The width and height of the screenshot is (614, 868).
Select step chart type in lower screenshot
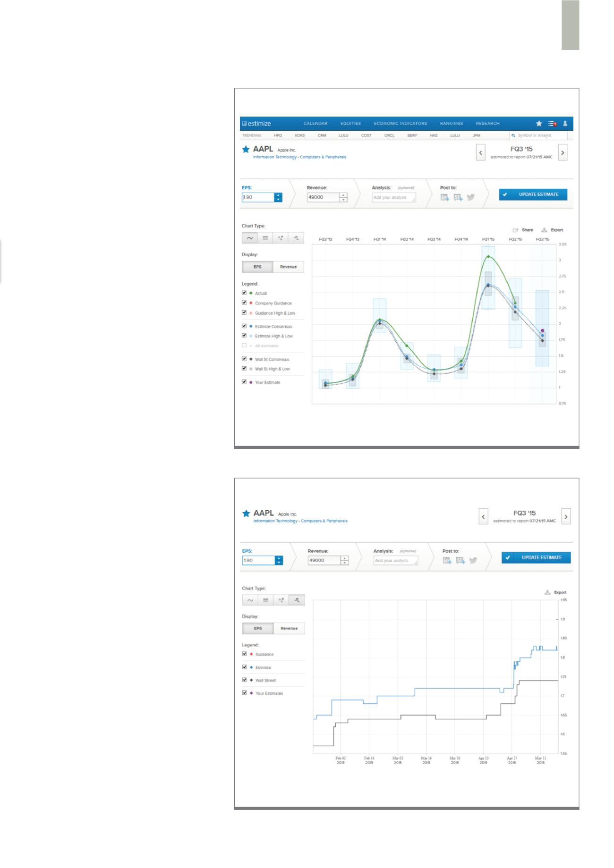tap(297, 600)
